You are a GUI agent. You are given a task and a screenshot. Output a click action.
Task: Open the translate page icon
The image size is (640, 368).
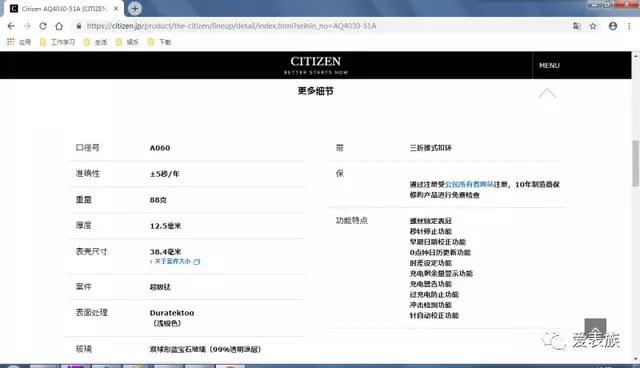pos(576,26)
